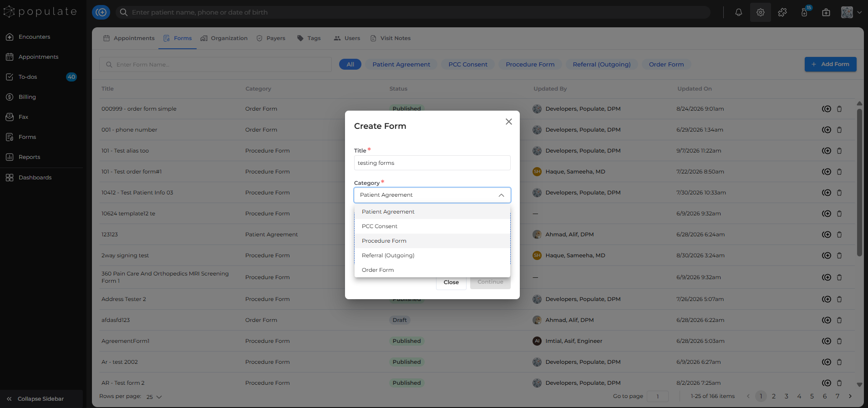Screen dimensions: 868x408
Task: Open the Rows per page selector
Action: click(154, 397)
